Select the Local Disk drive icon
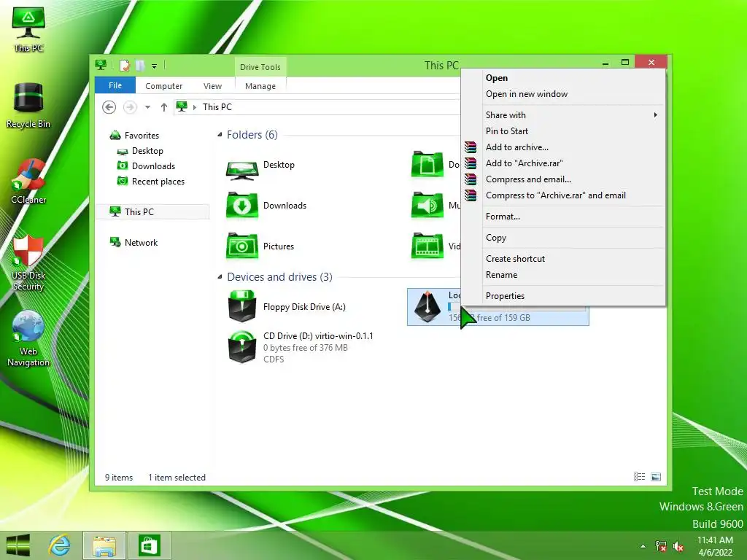 427,307
